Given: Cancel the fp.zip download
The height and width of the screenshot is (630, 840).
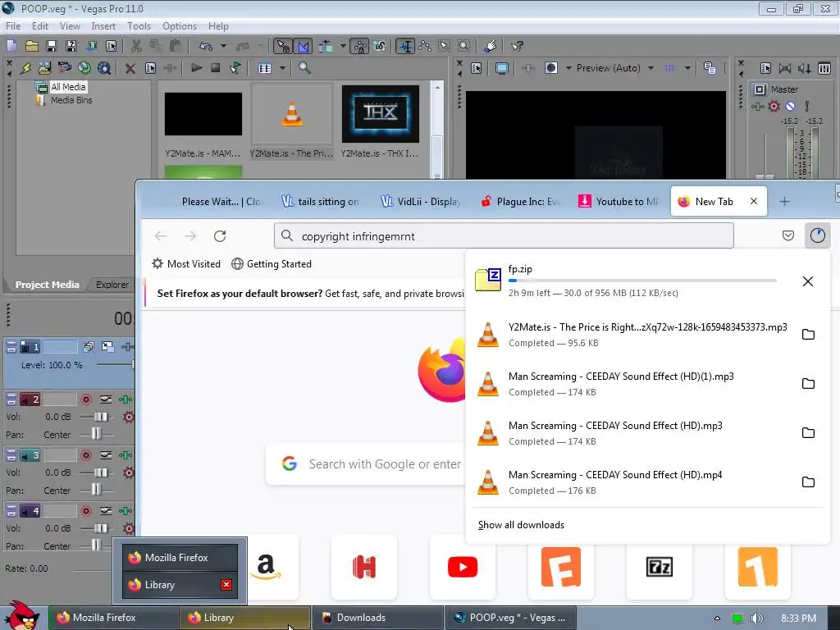Looking at the screenshot, I should click(808, 281).
